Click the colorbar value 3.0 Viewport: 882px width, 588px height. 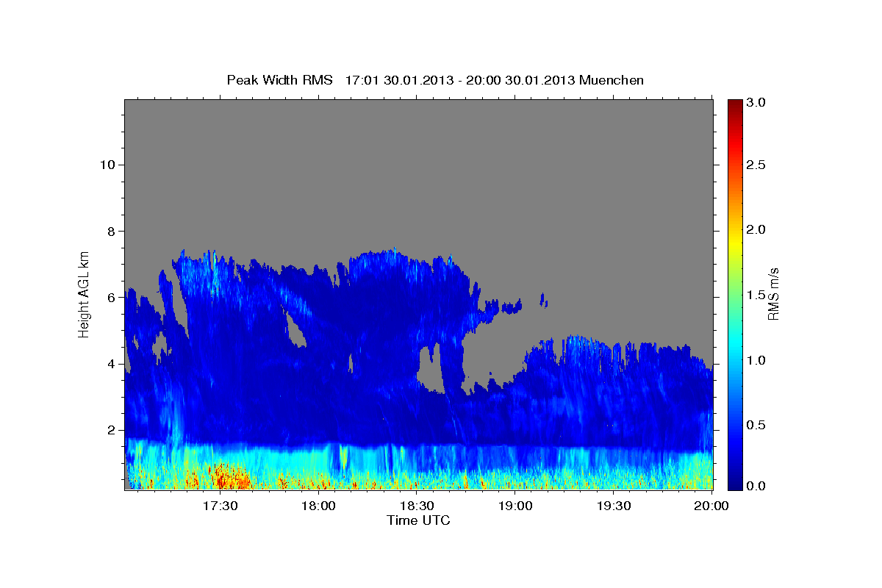[x=755, y=103]
